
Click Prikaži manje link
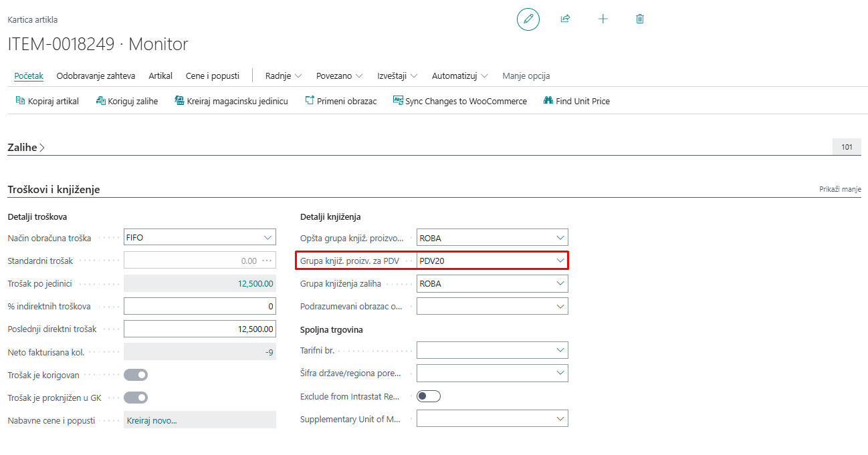click(840, 189)
